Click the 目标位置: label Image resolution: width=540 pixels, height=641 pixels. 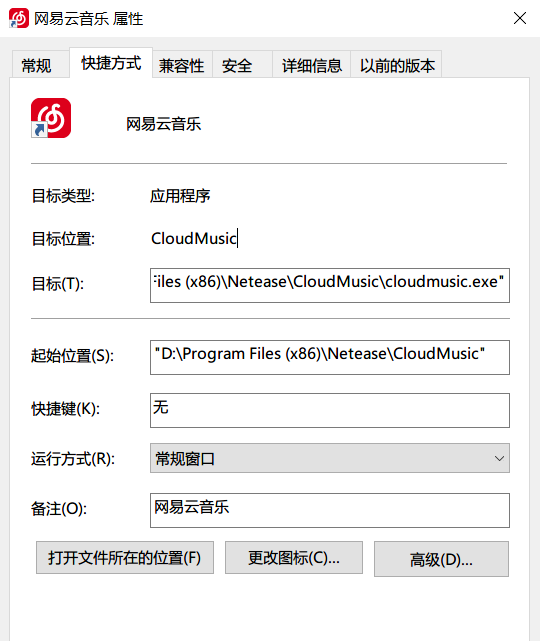(63, 239)
